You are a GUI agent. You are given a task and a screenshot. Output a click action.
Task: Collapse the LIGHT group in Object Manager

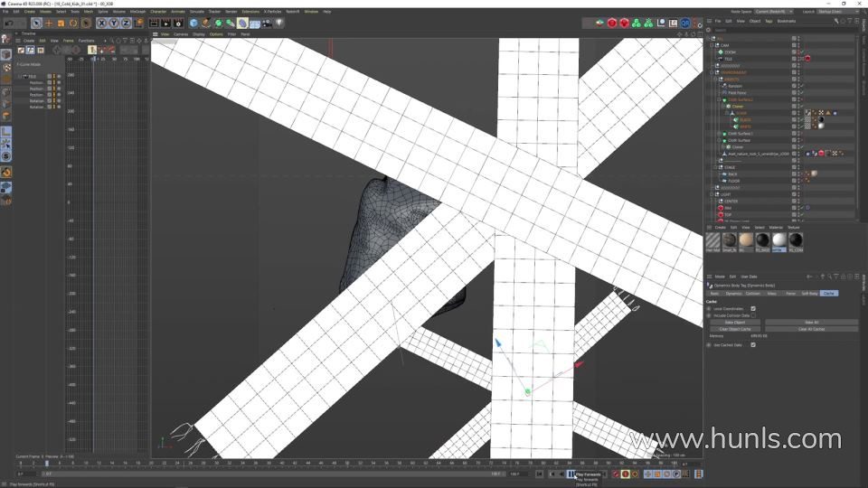(x=712, y=194)
